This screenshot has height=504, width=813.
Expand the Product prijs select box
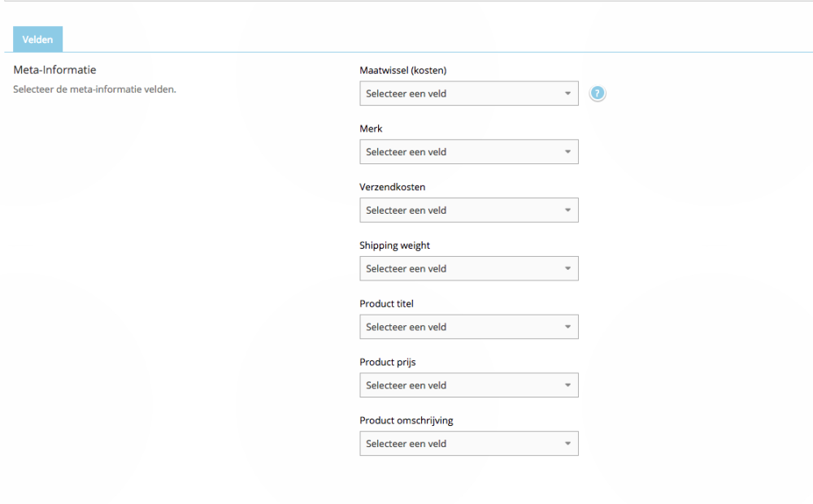468,385
